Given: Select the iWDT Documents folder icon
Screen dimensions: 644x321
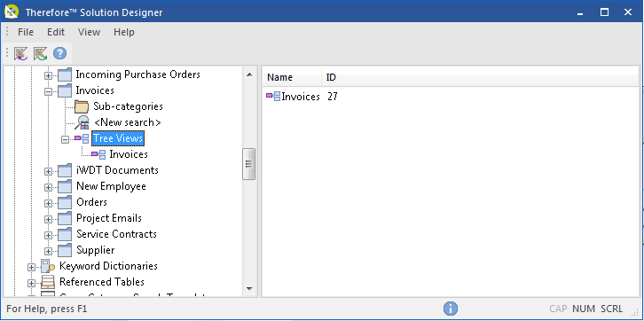Looking at the screenshot, I should click(x=65, y=170).
